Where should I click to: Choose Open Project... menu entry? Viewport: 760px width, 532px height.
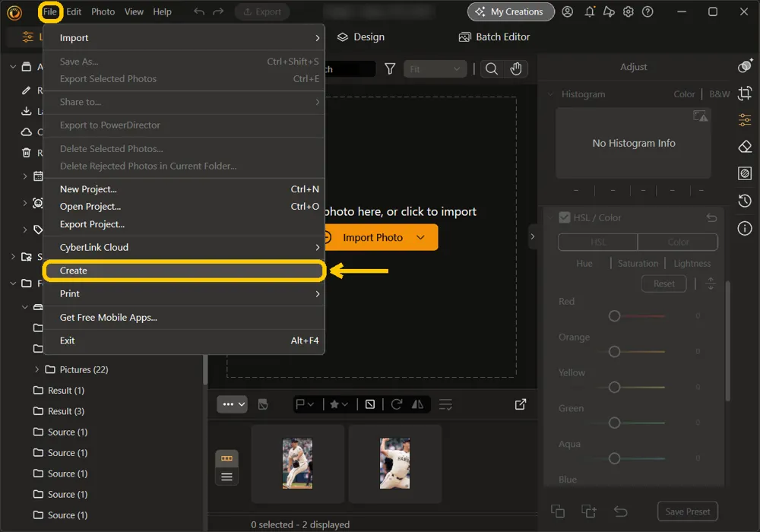click(x=184, y=207)
